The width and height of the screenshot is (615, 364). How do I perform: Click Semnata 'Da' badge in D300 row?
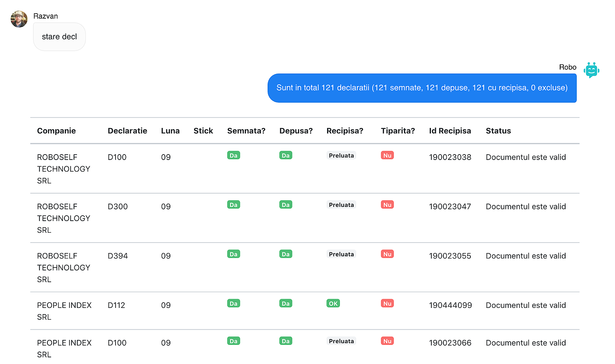234,205
